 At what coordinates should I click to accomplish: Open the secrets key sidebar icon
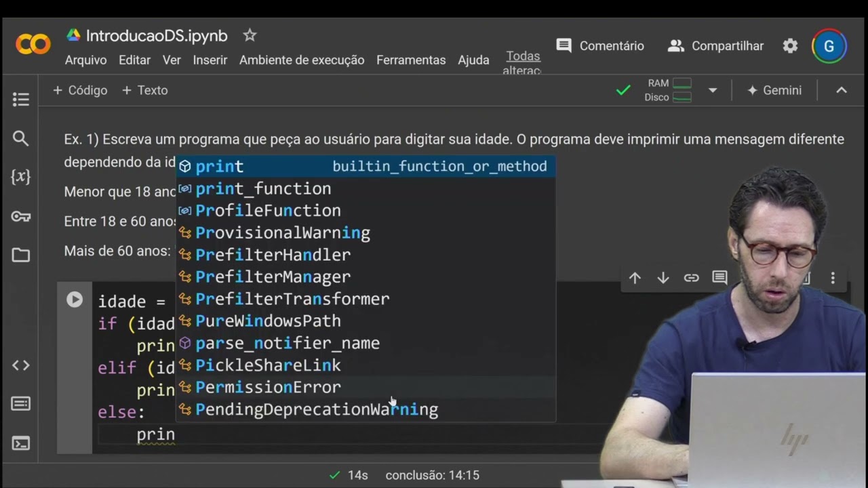pos(21,216)
